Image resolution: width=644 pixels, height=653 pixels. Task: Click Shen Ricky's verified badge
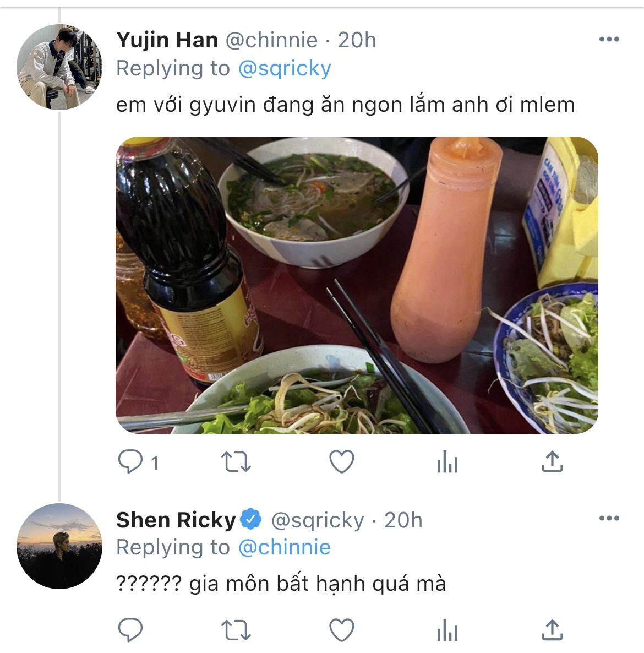click(x=251, y=519)
